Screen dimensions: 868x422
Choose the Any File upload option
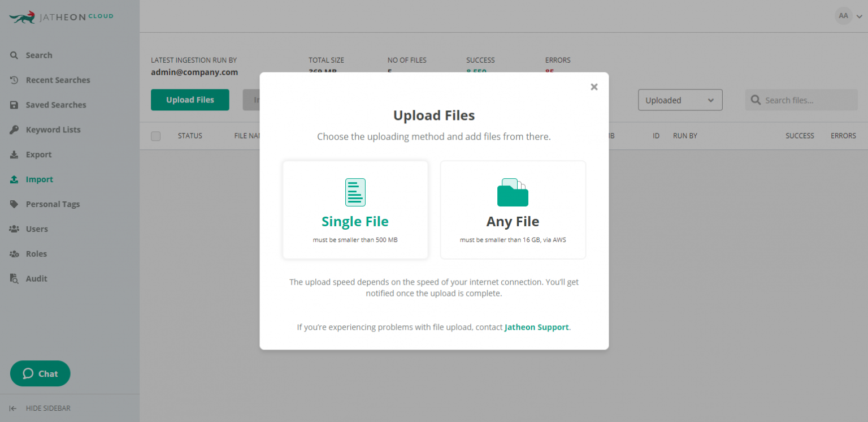coord(513,209)
